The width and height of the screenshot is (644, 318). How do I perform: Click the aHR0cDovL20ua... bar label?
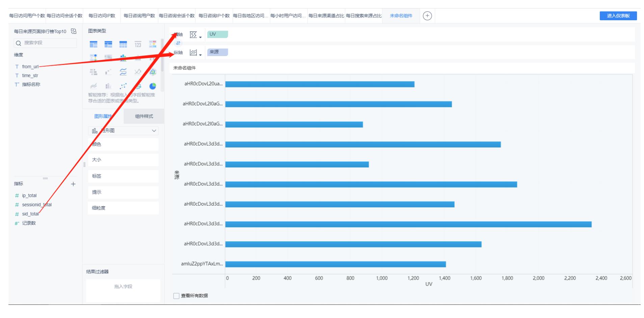pos(204,84)
